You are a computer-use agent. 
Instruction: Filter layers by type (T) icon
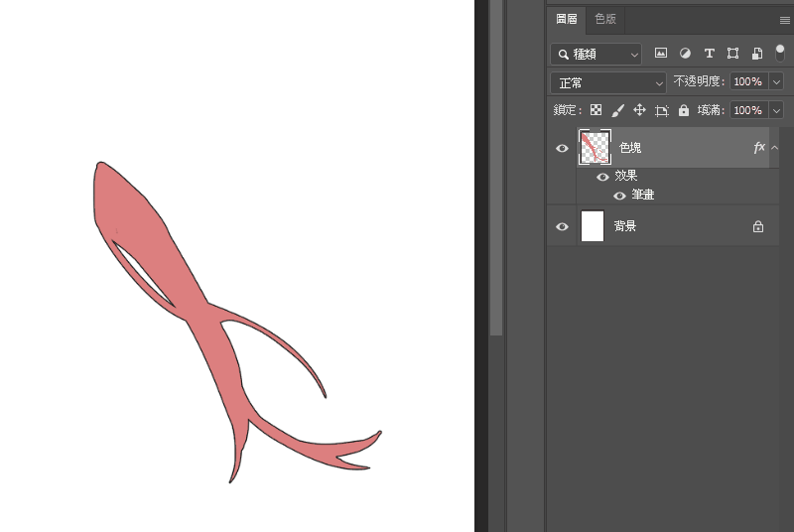click(x=709, y=54)
